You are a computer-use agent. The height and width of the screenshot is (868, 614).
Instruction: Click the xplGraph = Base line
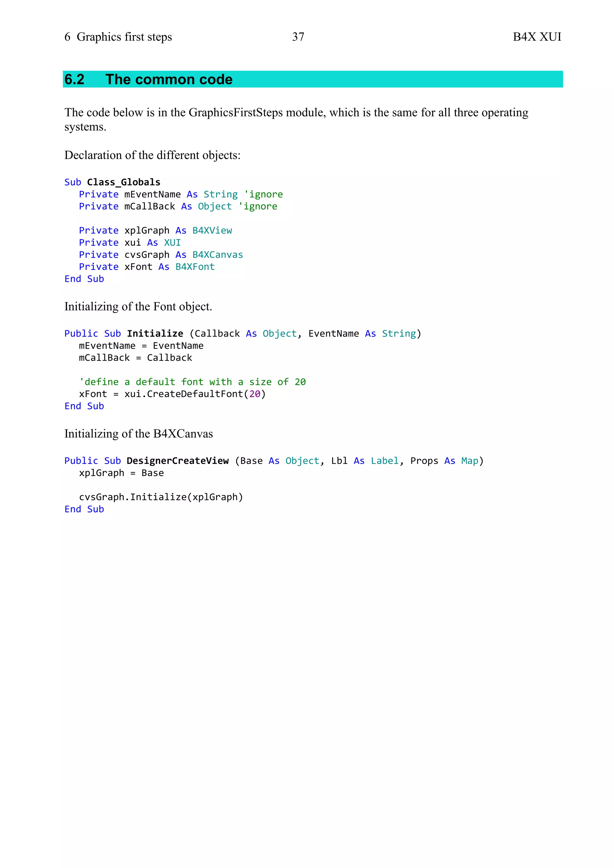pyautogui.click(x=121, y=473)
